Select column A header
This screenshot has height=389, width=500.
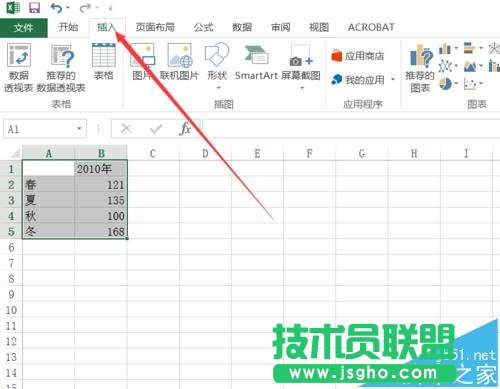tap(48, 153)
